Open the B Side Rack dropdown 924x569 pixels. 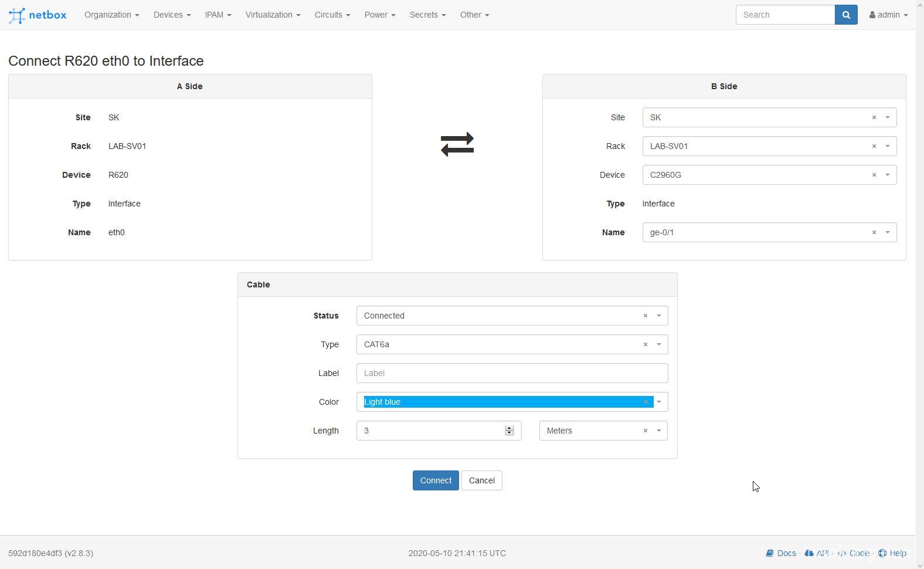(x=888, y=146)
